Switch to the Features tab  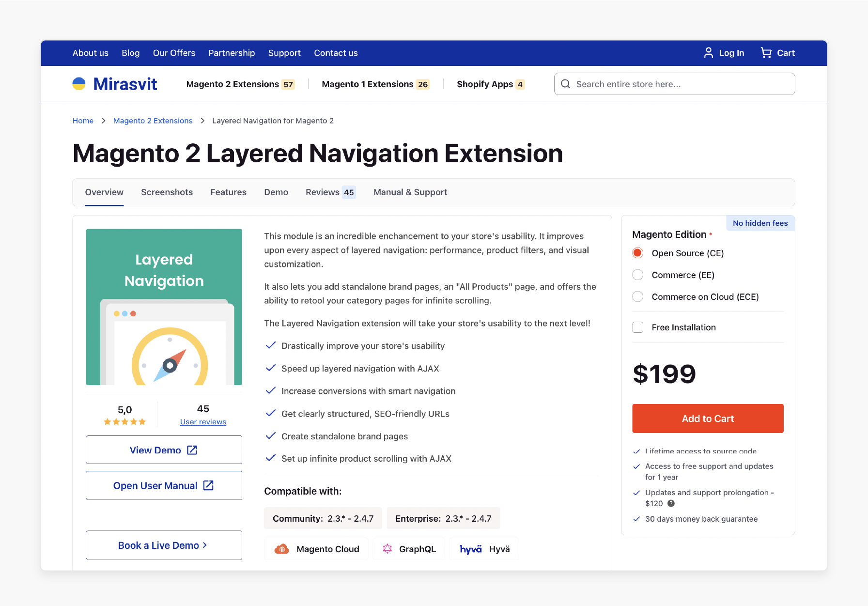click(x=229, y=192)
